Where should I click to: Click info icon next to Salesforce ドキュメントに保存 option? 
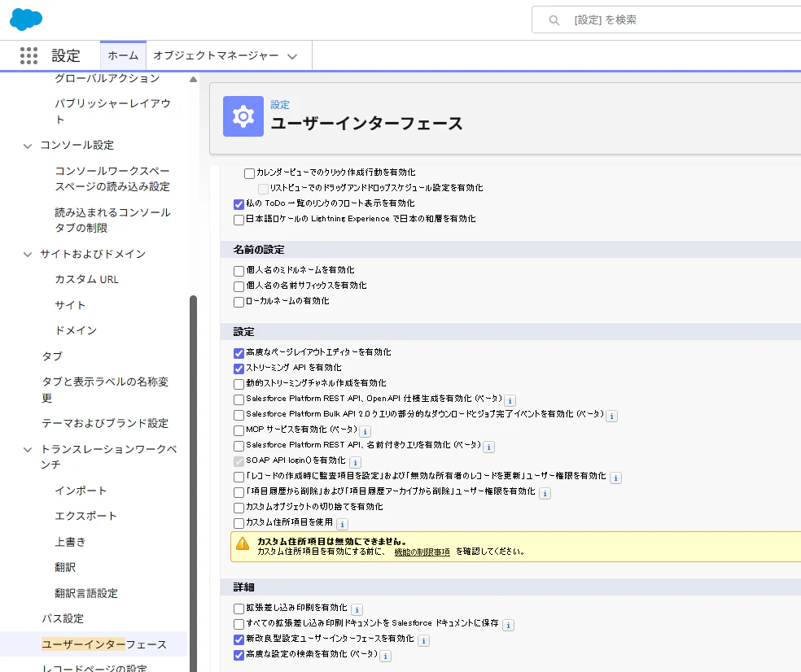pos(508,625)
